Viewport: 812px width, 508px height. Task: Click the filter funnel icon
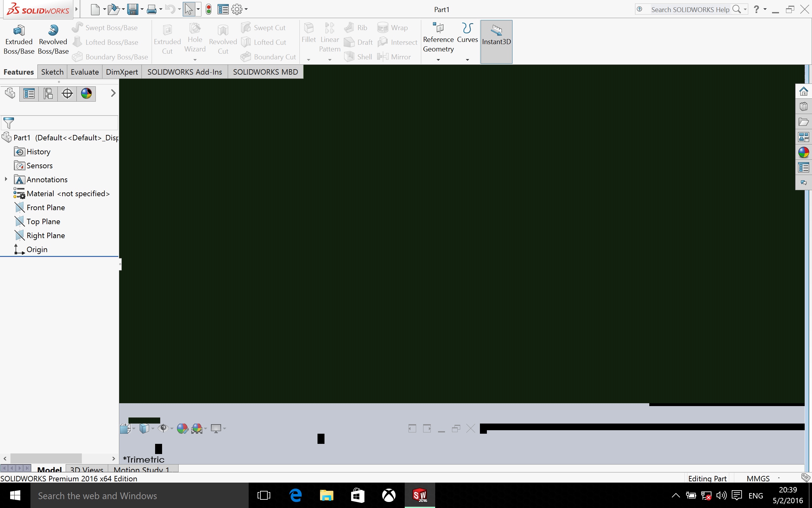coord(8,123)
